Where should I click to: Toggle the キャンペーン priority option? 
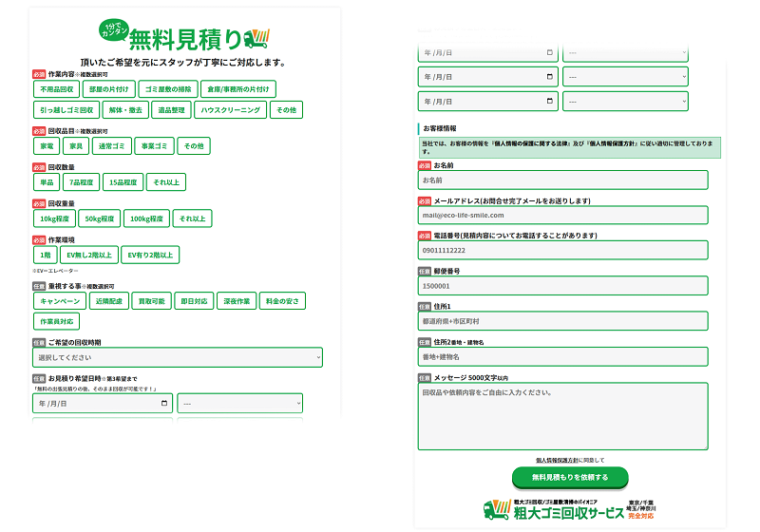point(60,301)
